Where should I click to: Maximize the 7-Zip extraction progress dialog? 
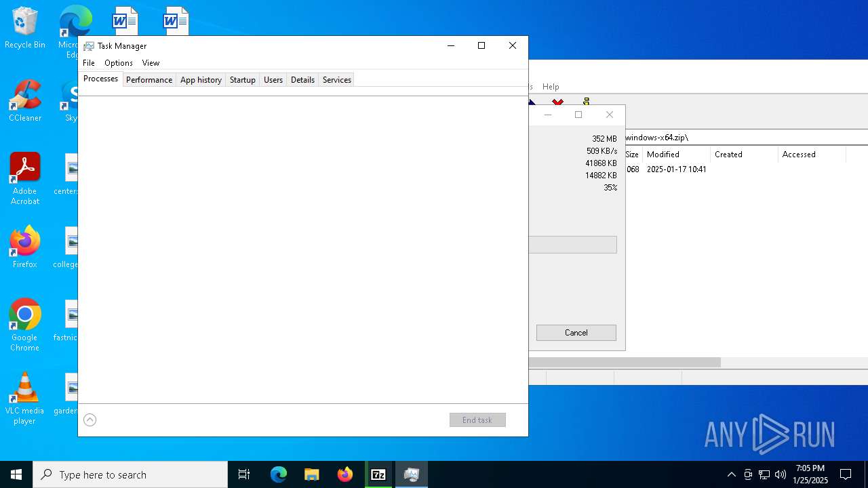click(578, 115)
